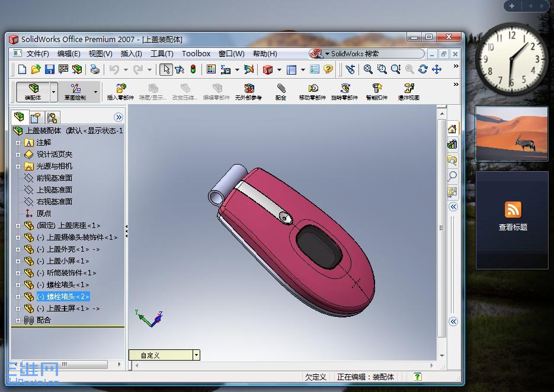The image size is (554, 392).
Task: Toggle the selection filter icon
Action: (180, 69)
